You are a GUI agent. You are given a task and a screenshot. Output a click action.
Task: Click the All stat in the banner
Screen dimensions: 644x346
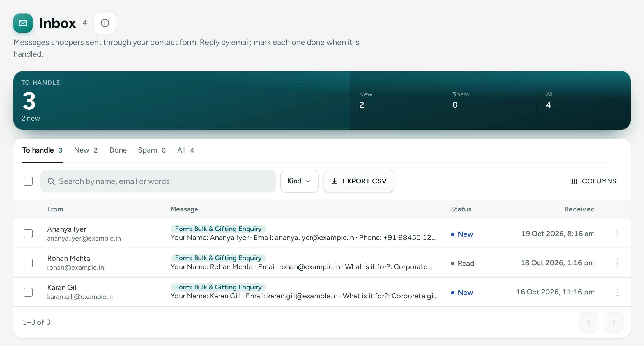click(x=549, y=100)
